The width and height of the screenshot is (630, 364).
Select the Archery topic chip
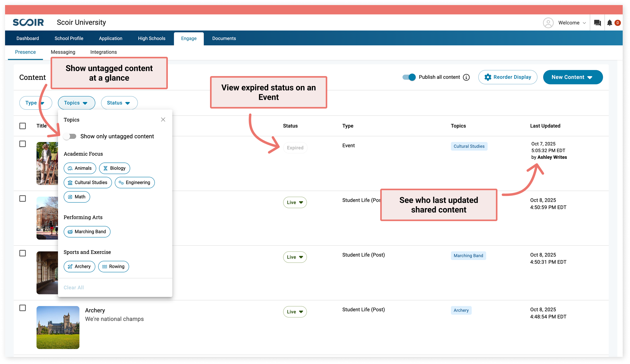(x=79, y=266)
